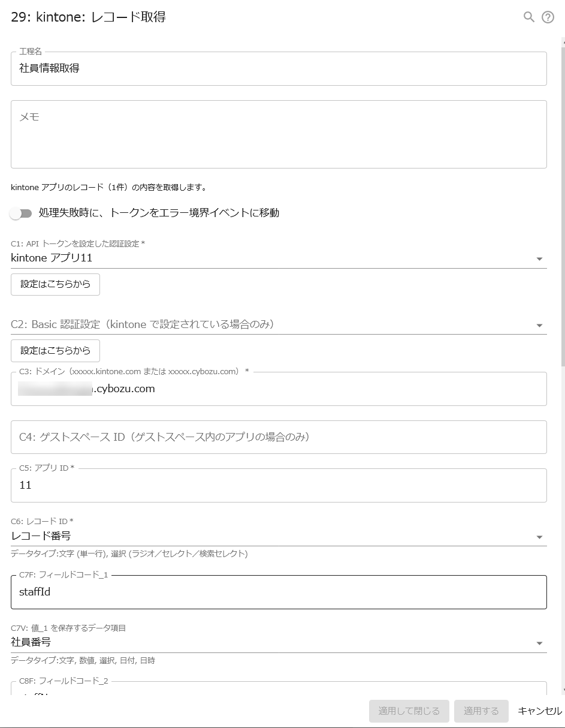The height and width of the screenshot is (728, 565).
Task: Select the C7F フィールドコード_1 field
Action: click(279, 592)
